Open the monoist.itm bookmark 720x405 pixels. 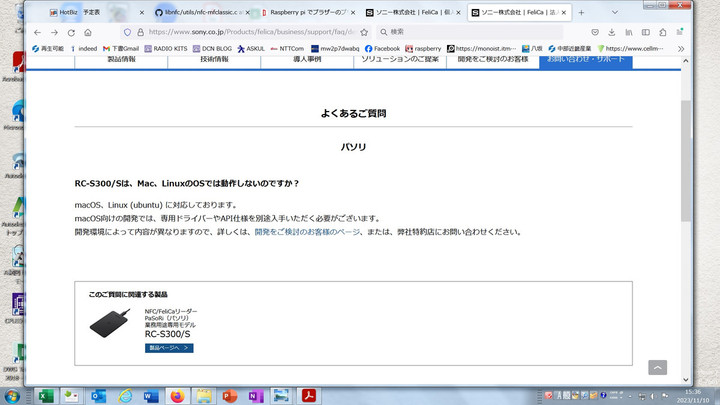(x=482, y=48)
